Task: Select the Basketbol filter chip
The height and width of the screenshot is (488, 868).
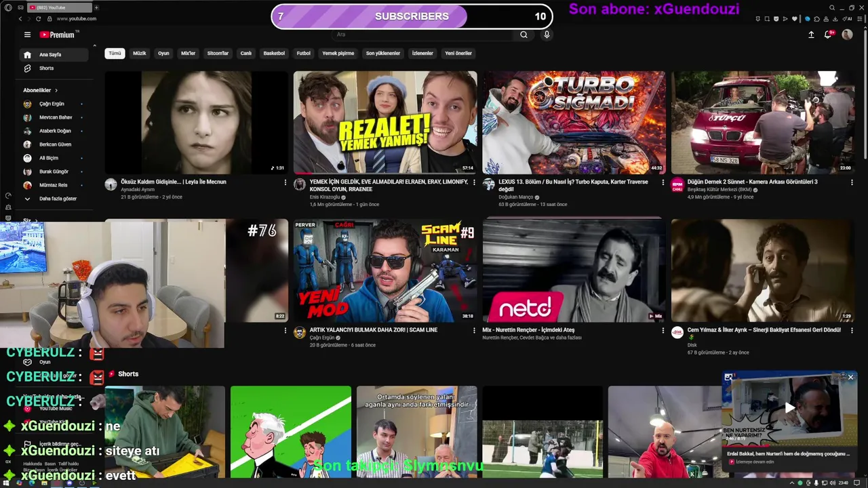Action: (x=274, y=53)
